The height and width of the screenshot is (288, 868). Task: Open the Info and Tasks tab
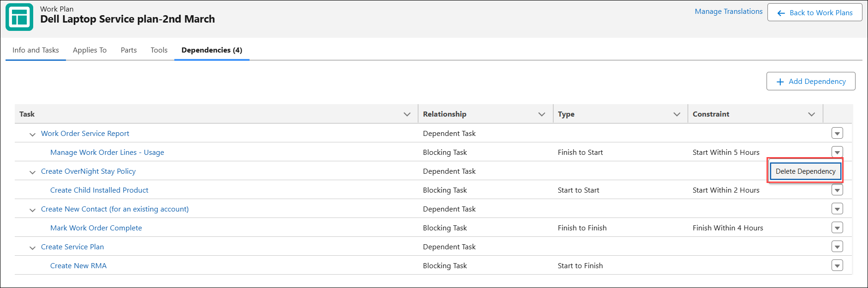pos(36,50)
